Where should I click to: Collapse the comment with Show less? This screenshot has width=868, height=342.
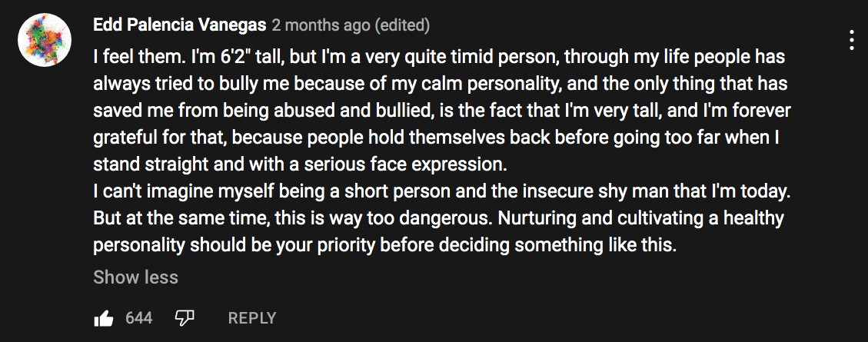135,277
